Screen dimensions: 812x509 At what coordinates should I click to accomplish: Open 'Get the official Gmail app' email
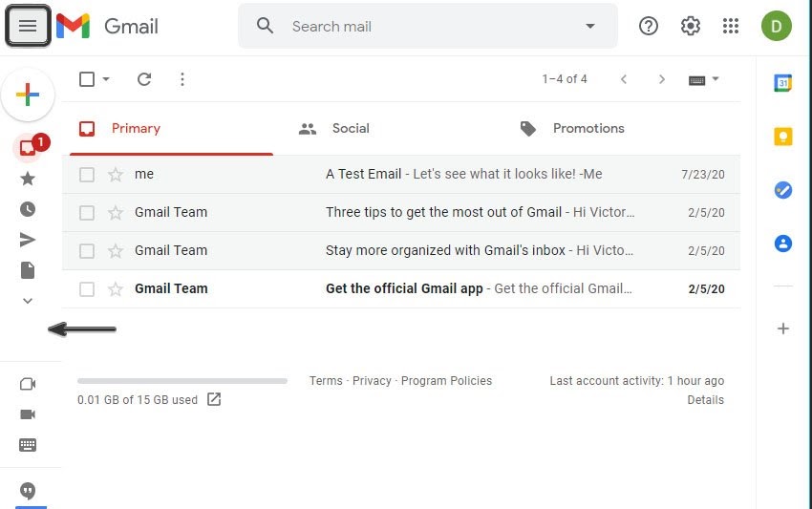[401, 289]
